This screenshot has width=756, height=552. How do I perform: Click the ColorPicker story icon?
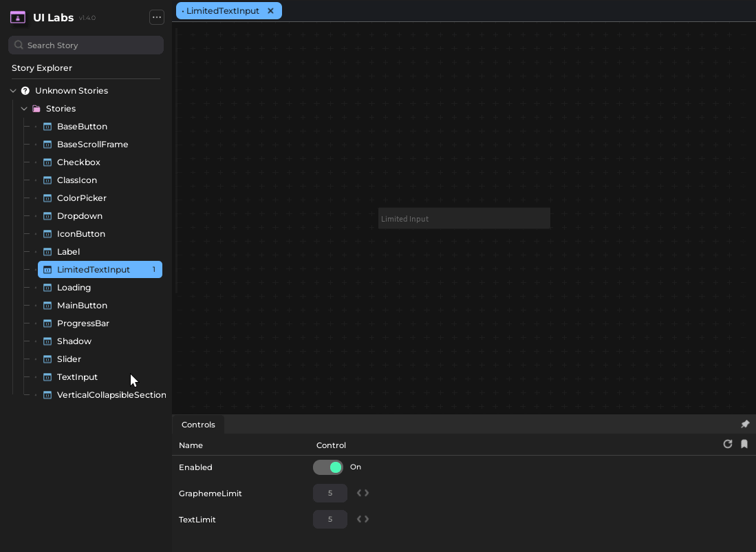pos(47,198)
